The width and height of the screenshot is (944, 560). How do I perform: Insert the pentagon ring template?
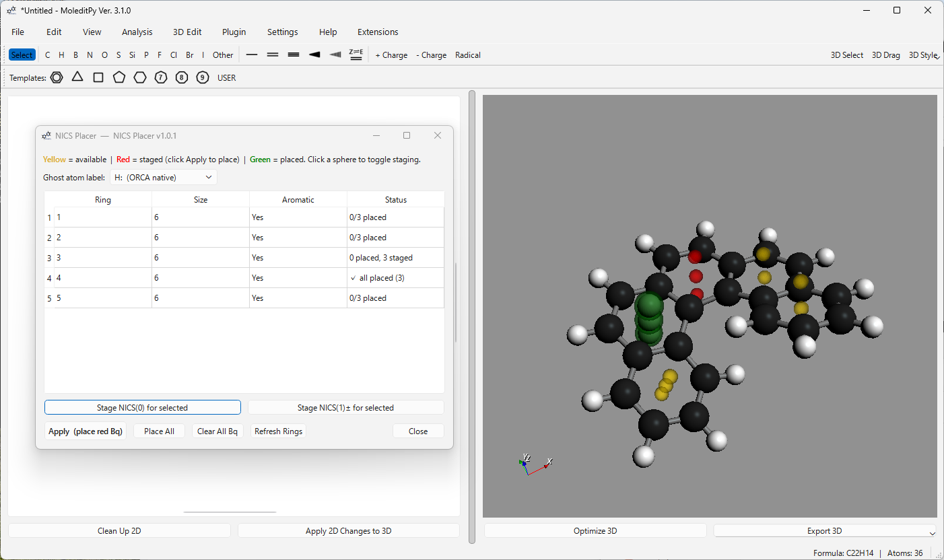tap(119, 77)
